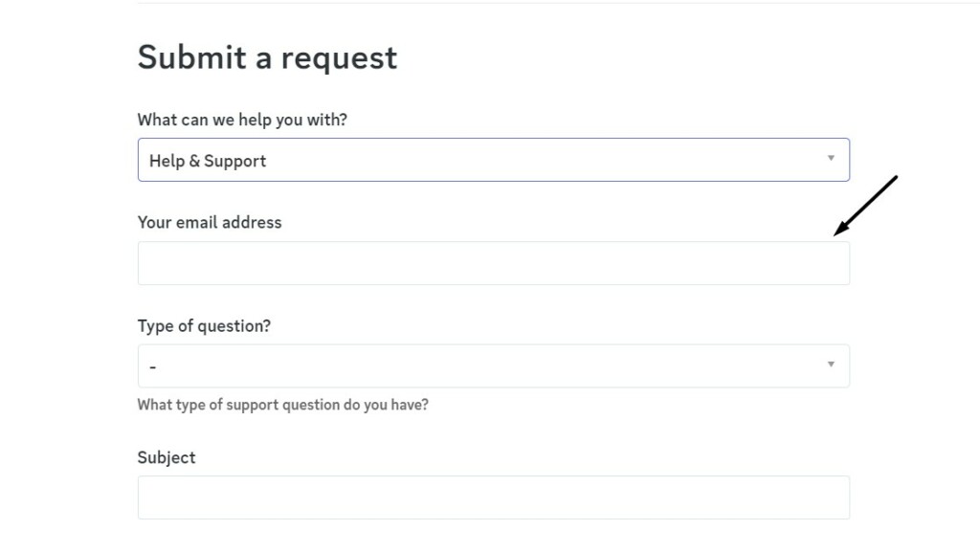Click the 'Your email address' label

210,222
